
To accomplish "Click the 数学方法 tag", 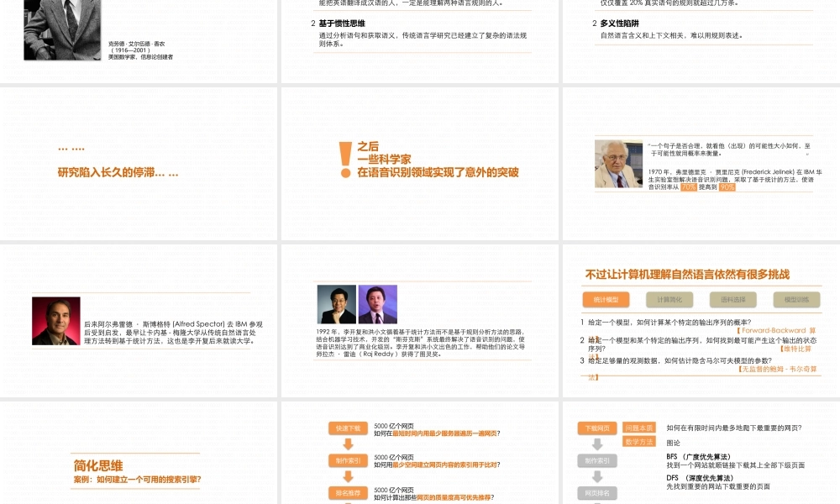I will click(640, 440).
